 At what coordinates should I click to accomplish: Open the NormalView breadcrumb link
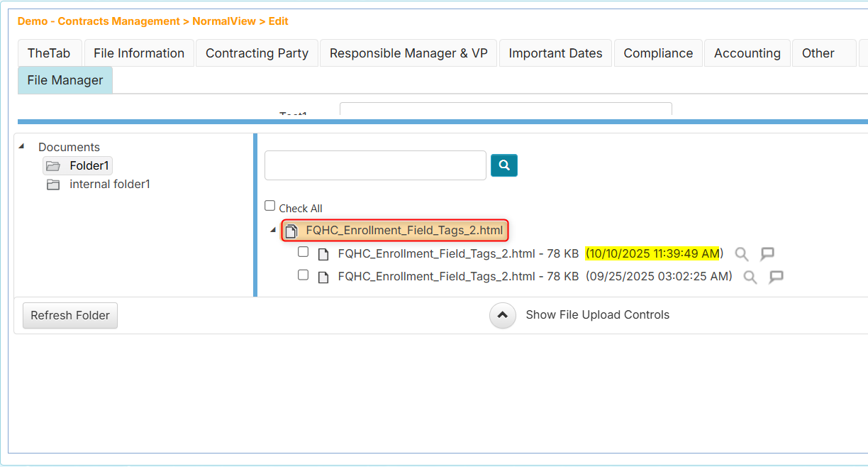(223, 21)
